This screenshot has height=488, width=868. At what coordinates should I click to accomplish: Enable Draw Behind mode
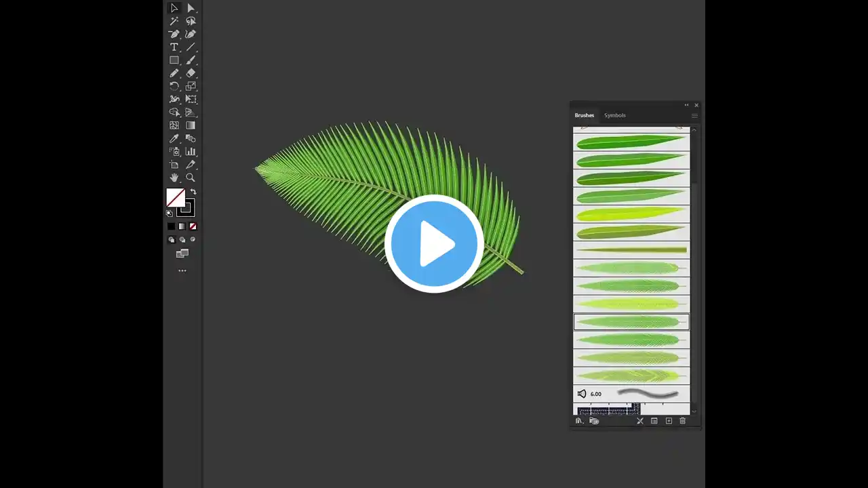coord(182,239)
